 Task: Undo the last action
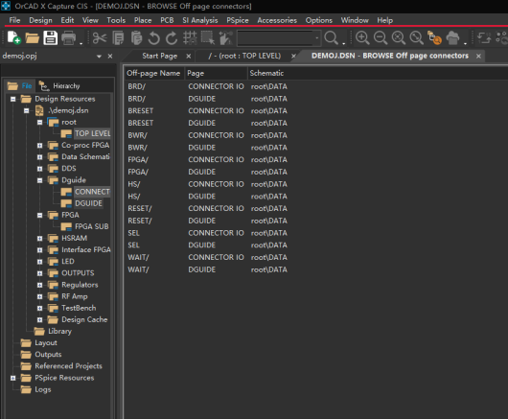(x=154, y=38)
